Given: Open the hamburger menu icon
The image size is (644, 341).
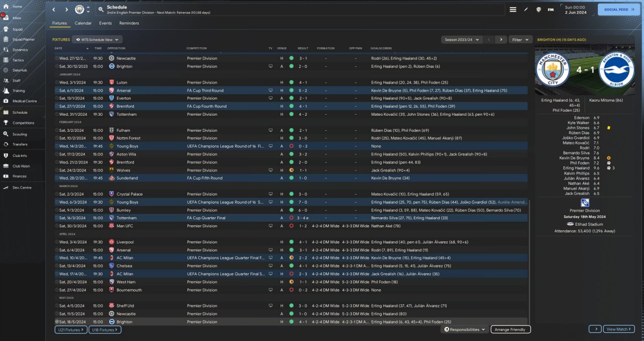Looking at the screenshot, I should [x=513, y=10].
